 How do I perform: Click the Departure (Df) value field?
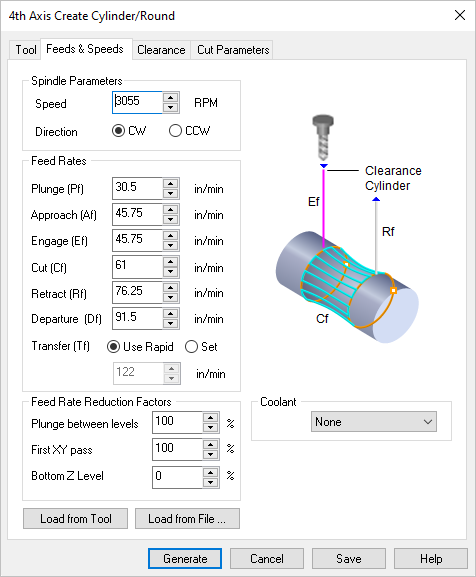pyautogui.click(x=137, y=319)
